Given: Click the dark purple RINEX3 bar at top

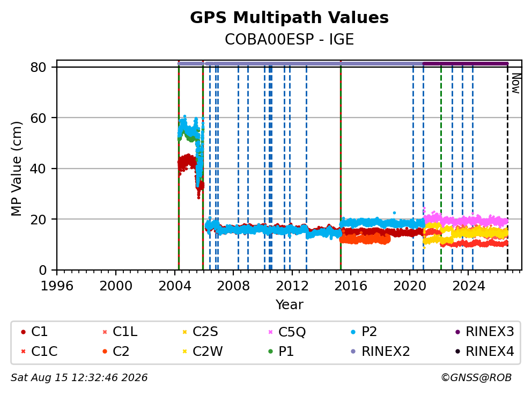Looking at the screenshot, I should [465, 63].
